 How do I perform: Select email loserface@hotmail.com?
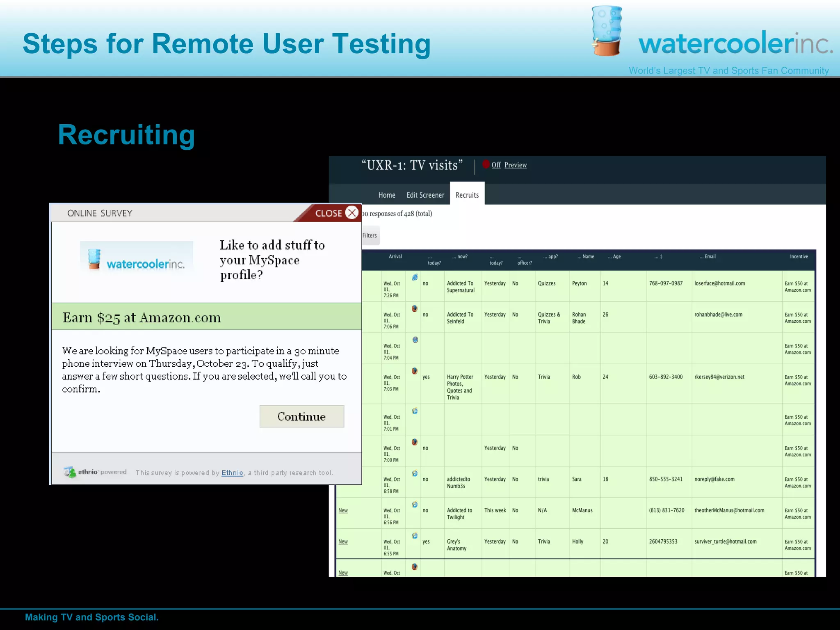720,283
